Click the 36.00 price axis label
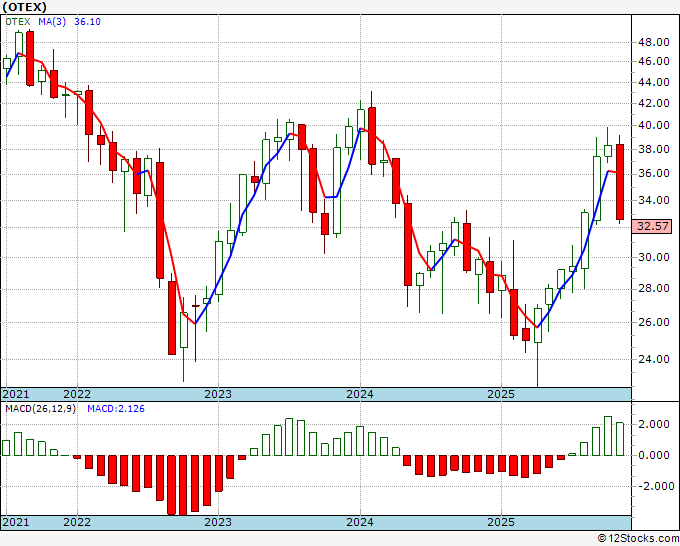The height and width of the screenshot is (546, 680). 654,174
